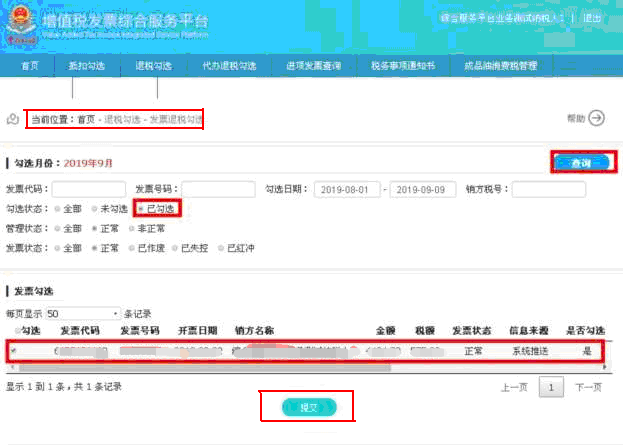Click the 信息来源 column header
Screen dimensions: 623x446
click(529, 330)
